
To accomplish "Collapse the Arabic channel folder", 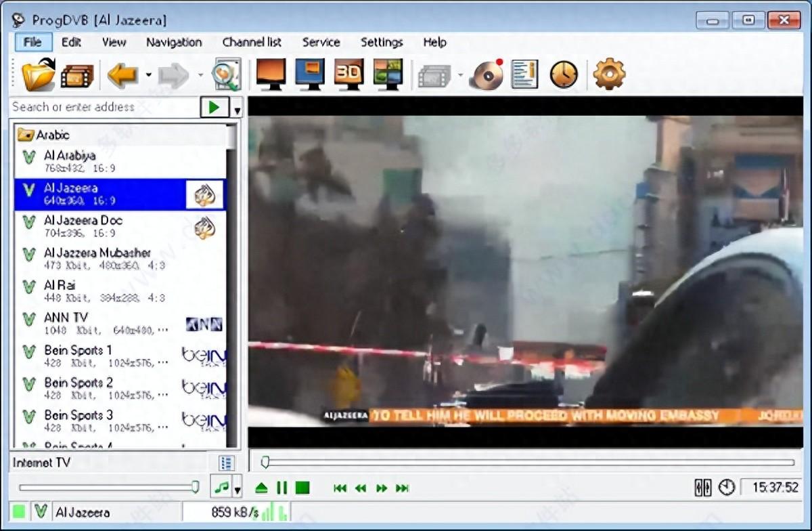I will pyautogui.click(x=25, y=135).
